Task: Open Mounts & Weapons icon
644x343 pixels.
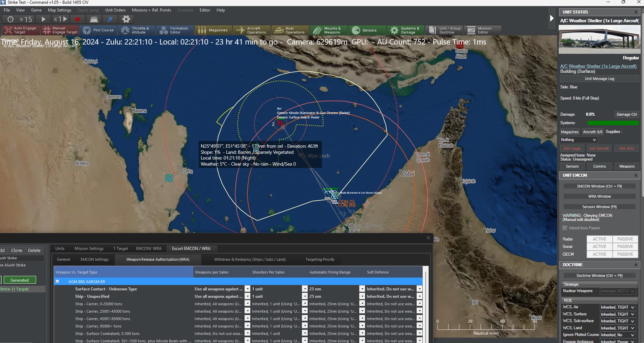Action: coord(317,30)
